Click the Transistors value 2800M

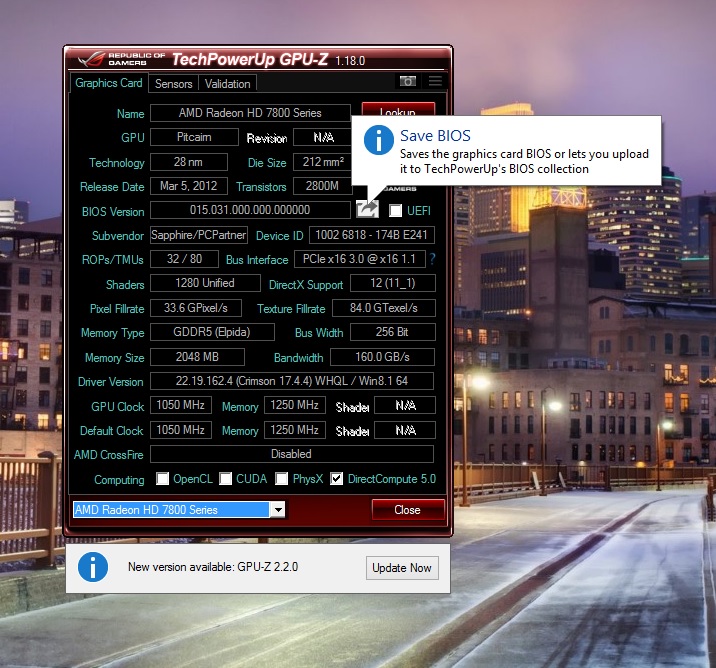pos(322,186)
